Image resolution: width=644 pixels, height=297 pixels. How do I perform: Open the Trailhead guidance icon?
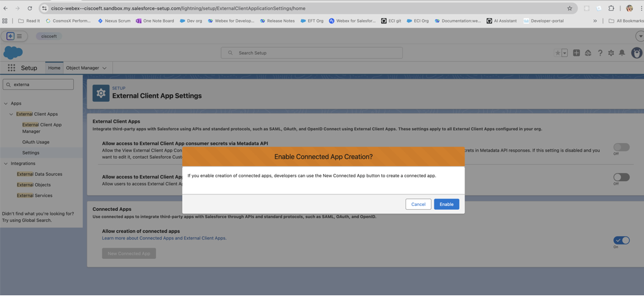coord(588,53)
